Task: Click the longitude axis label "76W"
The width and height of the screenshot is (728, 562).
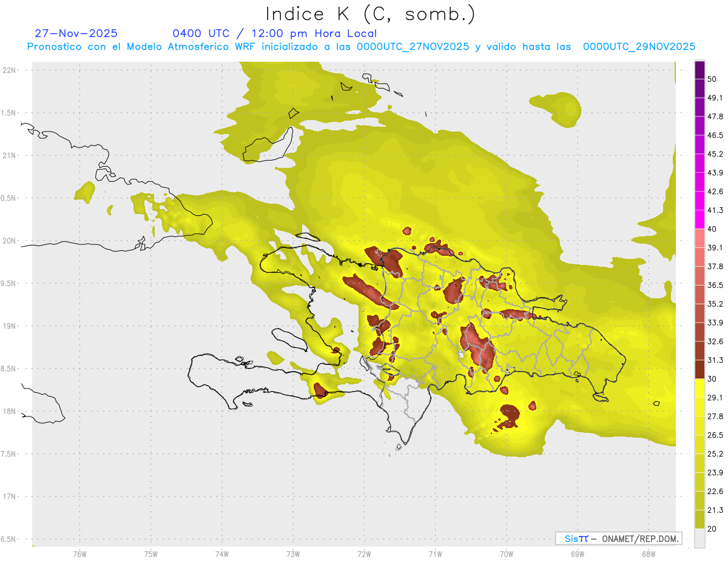Action: pyautogui.click(x=79, y=554)
